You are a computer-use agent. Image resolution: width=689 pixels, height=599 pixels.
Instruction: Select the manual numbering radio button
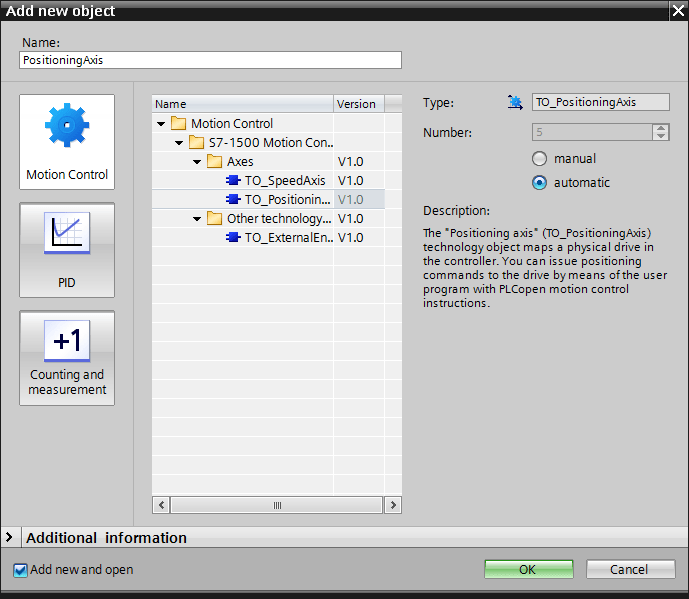540,159
